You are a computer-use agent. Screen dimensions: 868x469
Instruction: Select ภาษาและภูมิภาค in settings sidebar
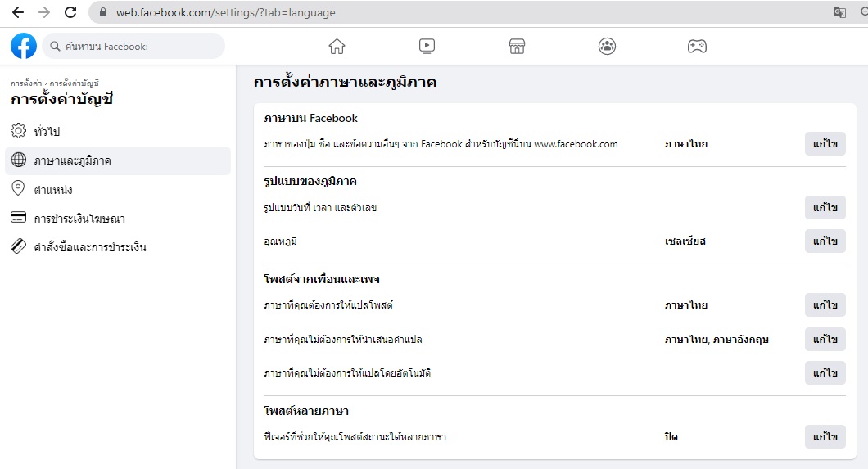point(72,161)
